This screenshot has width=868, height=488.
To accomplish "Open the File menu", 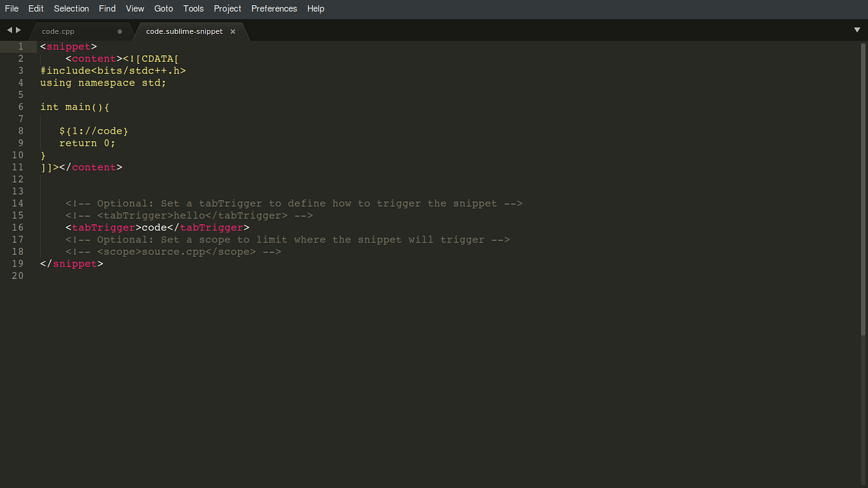I will (12, 8).
